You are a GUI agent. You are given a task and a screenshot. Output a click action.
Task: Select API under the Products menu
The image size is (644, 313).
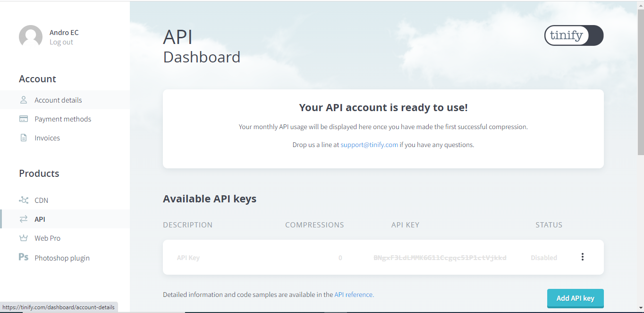41,219
